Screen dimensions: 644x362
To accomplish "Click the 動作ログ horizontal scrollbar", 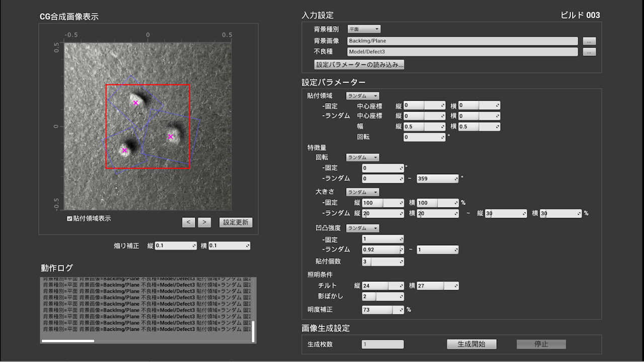I will pos(68,341).
